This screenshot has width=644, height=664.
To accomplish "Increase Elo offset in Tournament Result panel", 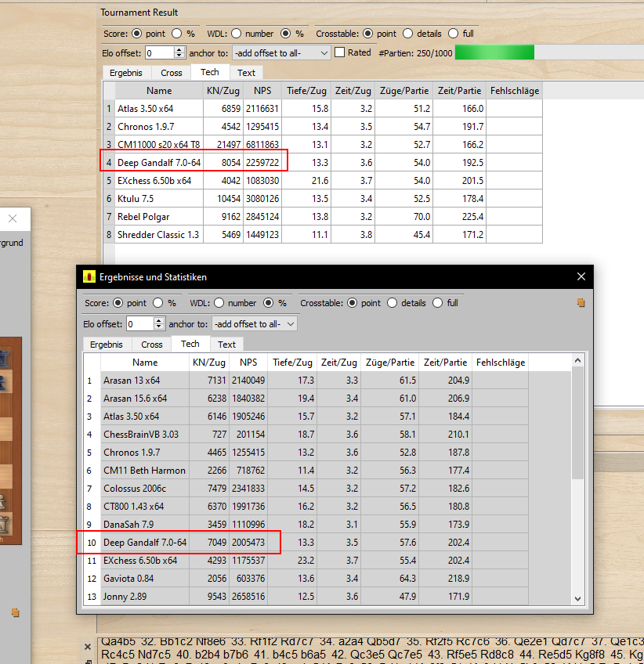I will [179, 49].
